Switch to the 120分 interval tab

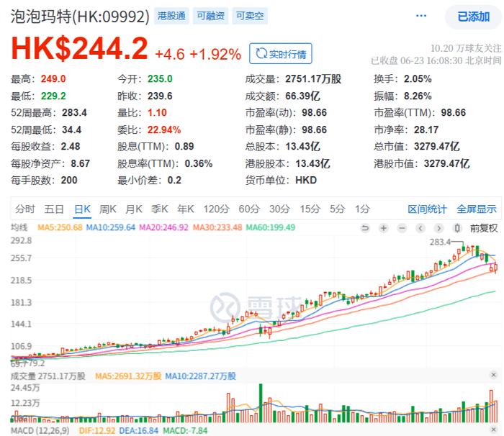tap(216, 209)
